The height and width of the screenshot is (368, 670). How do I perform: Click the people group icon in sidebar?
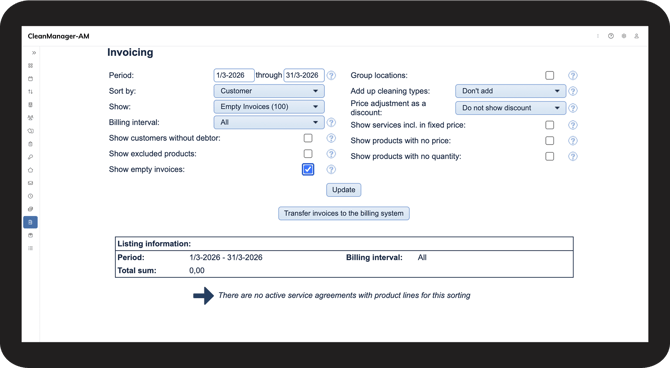pos(30,118)
